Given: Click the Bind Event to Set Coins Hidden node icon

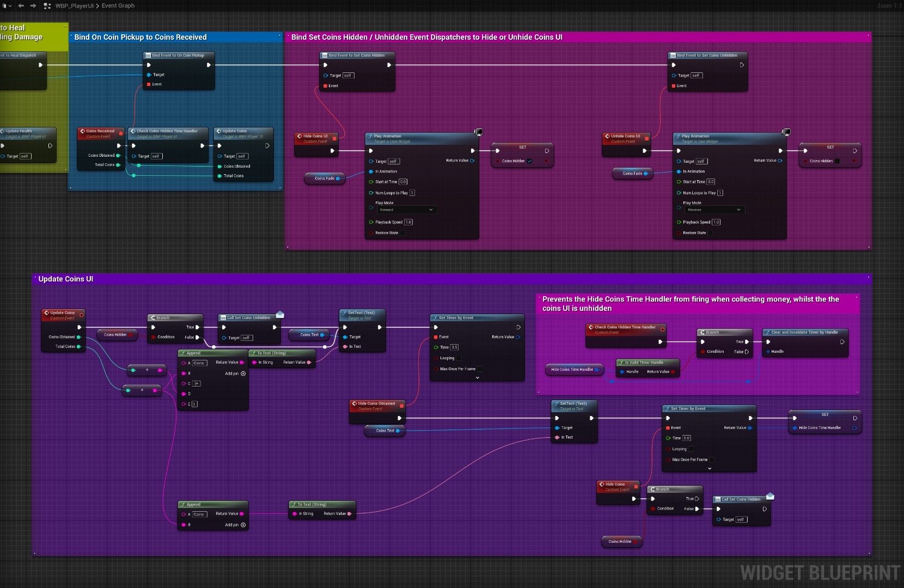Looking at the screenshot, I should 324,55.
